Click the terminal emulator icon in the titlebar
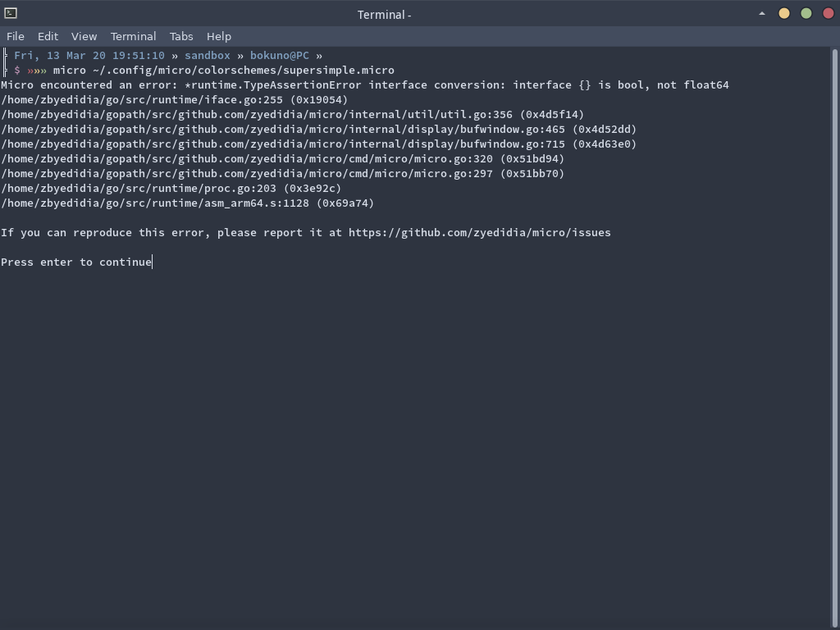Screen dimensions: 840x630 coord(11,14)
